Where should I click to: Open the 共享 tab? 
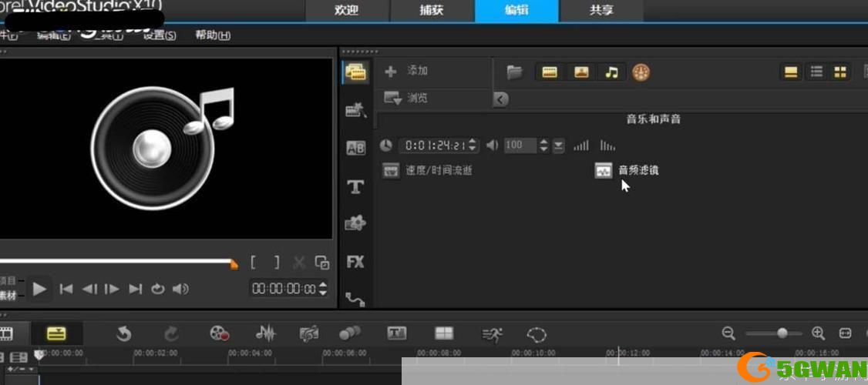point(601,11)
